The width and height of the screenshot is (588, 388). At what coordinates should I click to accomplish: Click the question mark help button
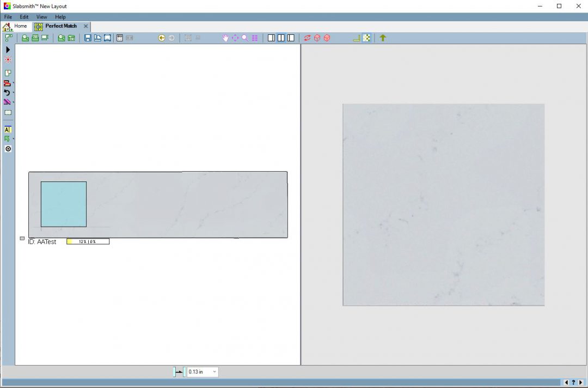click(x=573, y=383)
